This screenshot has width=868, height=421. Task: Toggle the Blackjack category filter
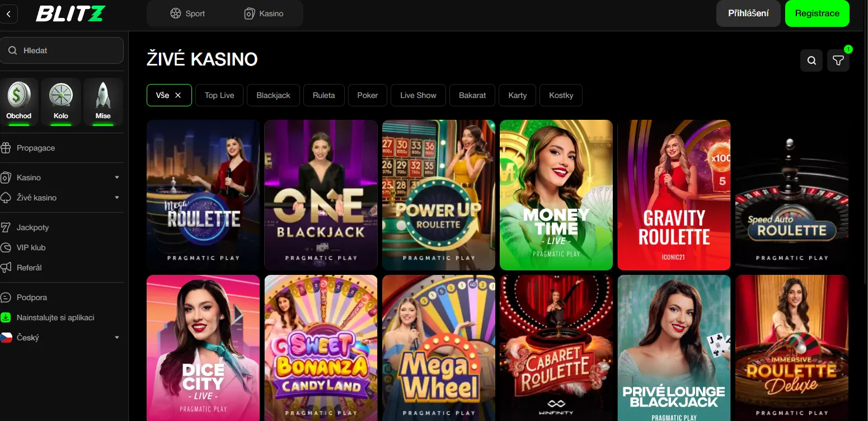click(x=273, y=95)
